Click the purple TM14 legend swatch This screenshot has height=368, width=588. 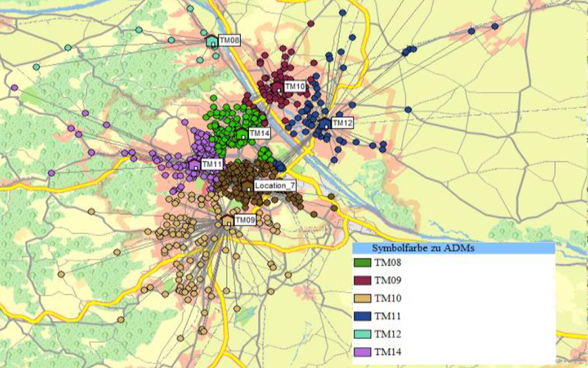tap(363, 352)
